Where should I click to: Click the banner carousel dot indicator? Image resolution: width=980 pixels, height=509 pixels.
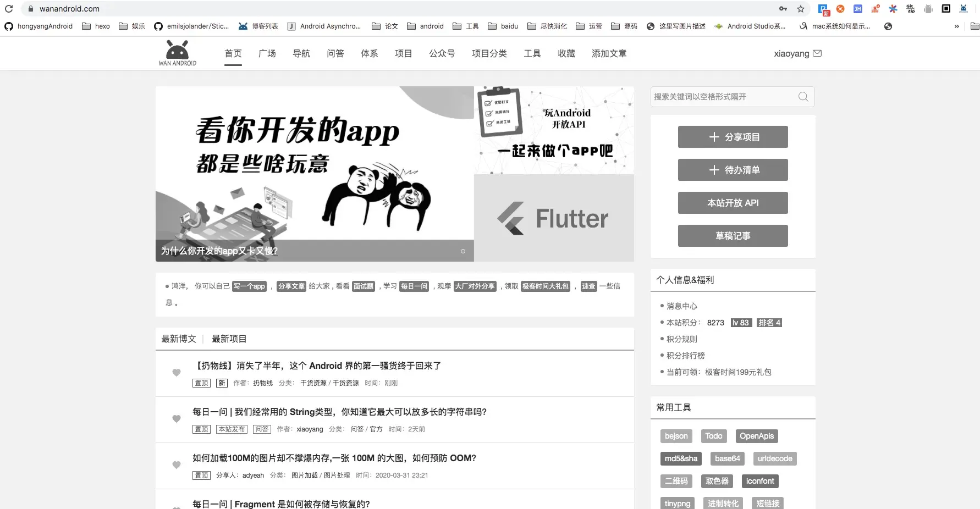(x=463, y=251)
